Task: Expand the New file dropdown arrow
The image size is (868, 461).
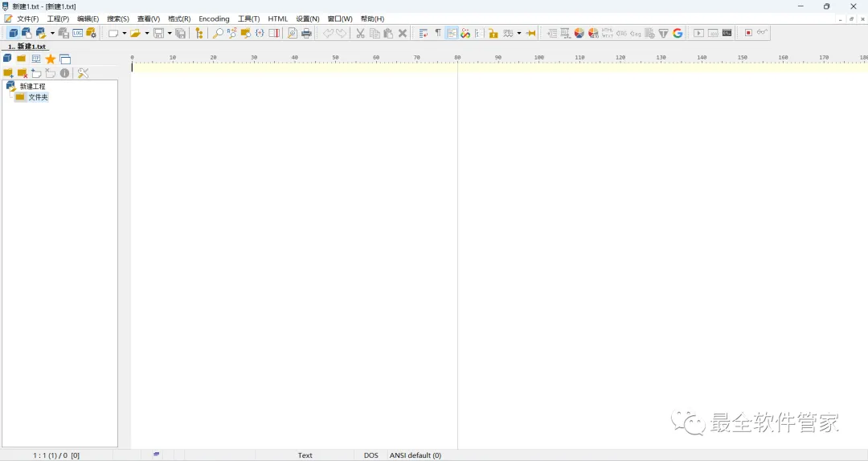Action: (125, 33)
